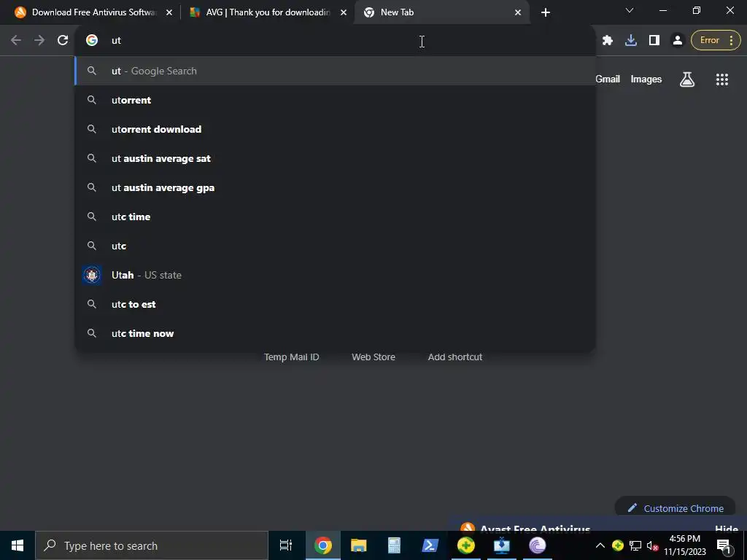Choose the 'utorrent' suggestion
This screenshot has height=560, width=747.
[x=336, y=100]
